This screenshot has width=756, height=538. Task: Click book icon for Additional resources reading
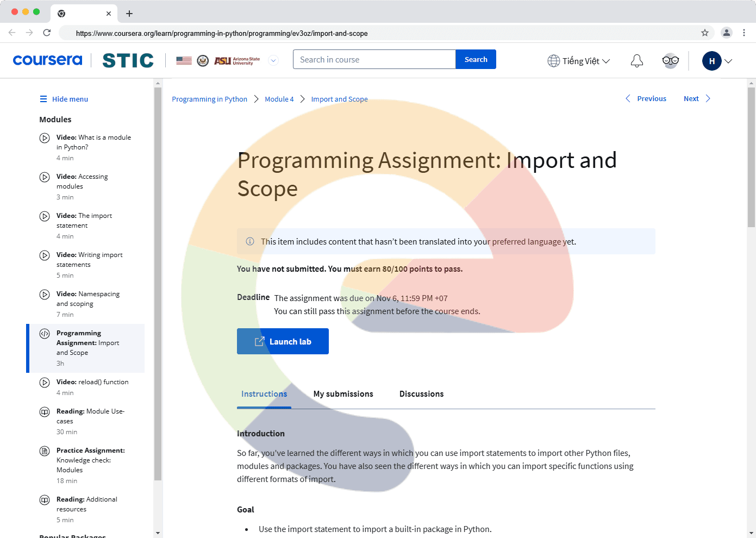pos(45,500)
